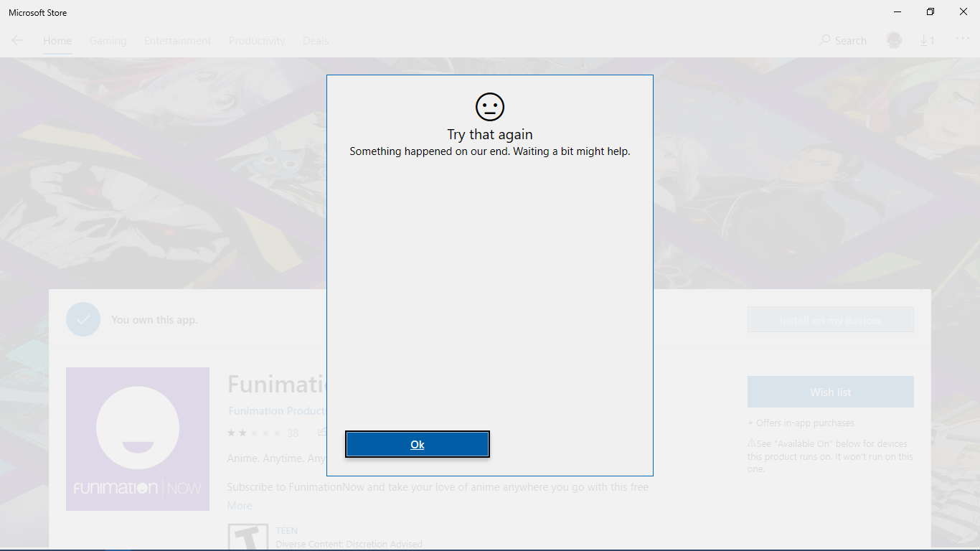Minimize the Microsoft Store window
Image resolution: width=980 pixels, height=551 pixels.
point(897,11)
